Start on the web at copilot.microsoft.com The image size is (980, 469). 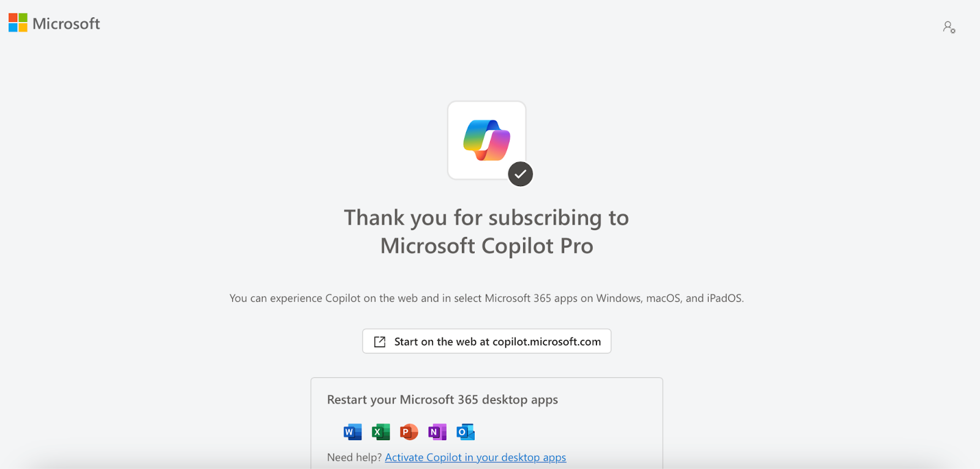pos(487,341)
